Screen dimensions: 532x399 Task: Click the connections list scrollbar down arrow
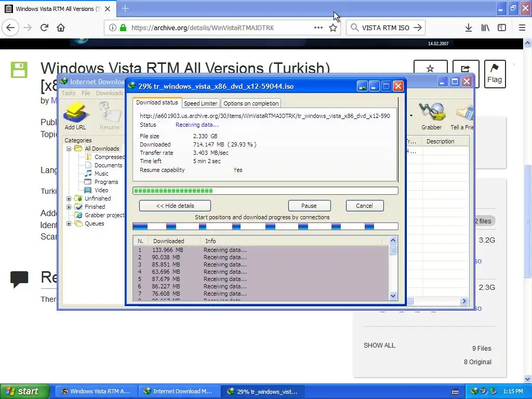393,296
